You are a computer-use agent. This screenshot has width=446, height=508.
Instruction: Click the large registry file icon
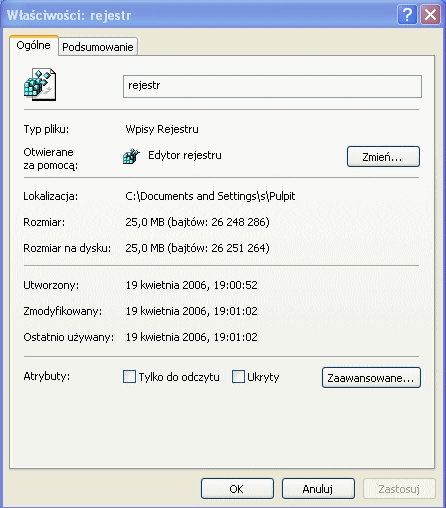tap(40, 84)
